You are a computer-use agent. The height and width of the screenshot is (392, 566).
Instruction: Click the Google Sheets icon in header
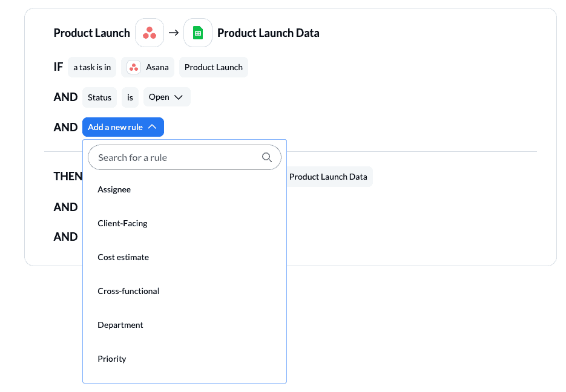198,33
